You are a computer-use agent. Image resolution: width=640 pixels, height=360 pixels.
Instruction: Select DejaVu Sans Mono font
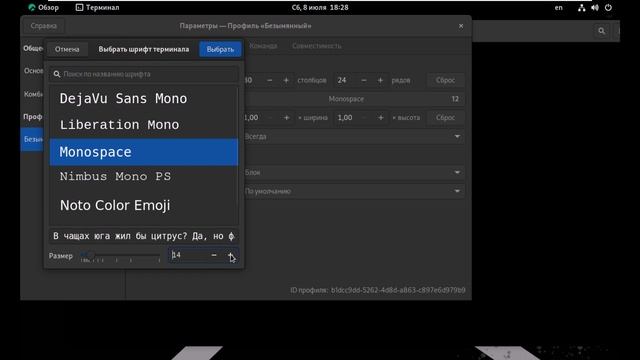[x=144, y=99]
